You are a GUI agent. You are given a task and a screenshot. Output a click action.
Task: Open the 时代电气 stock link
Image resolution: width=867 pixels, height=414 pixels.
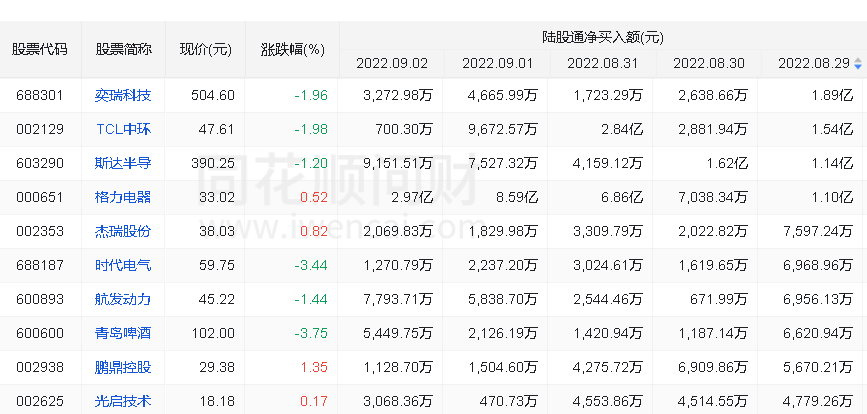click(123, 265)
